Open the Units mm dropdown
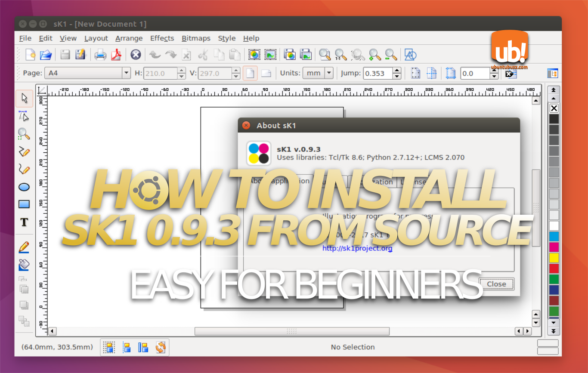This screenshot has height=373, width=588. [x=329, y=73]
